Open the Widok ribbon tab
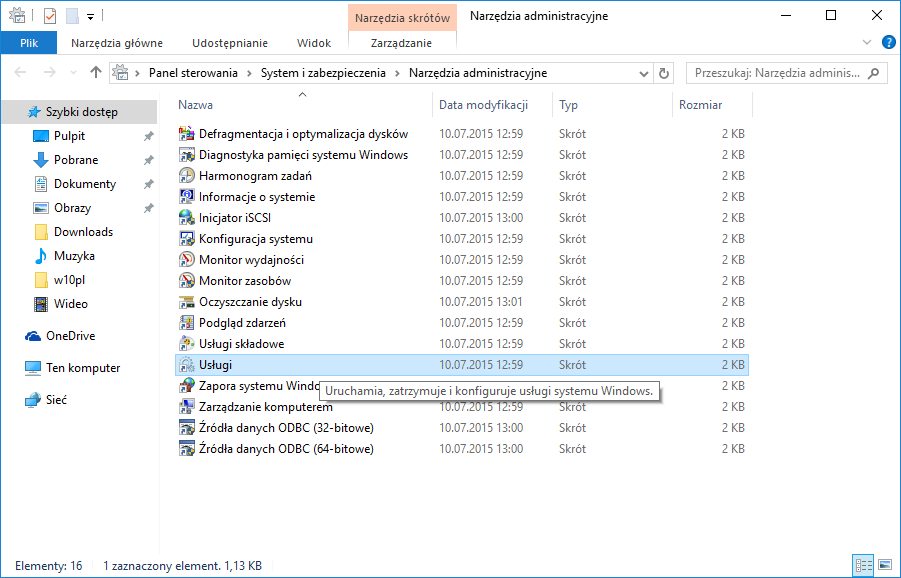 pyautogui.click(x=314, y=43)
